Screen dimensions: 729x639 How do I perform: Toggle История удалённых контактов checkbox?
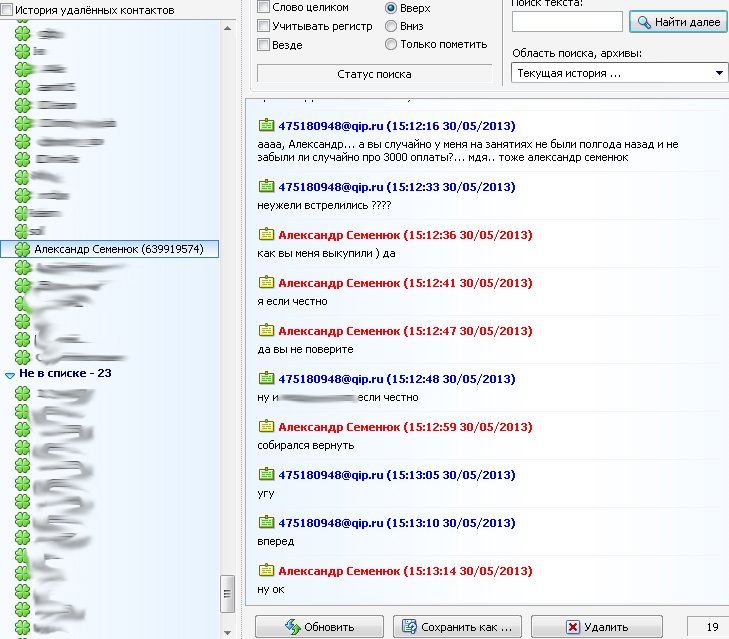pyautogui.click(x=7, y=10)
